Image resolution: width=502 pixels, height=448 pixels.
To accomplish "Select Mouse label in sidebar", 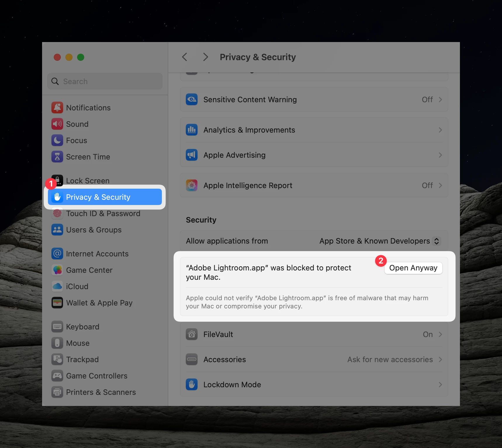I will coord(78,343).
